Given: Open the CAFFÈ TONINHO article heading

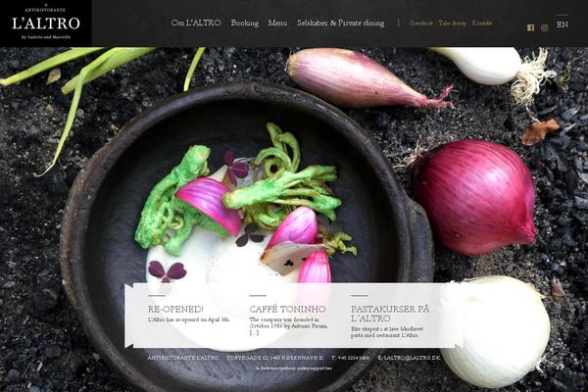Looking at the screenshot, I should tap(287, 309).
